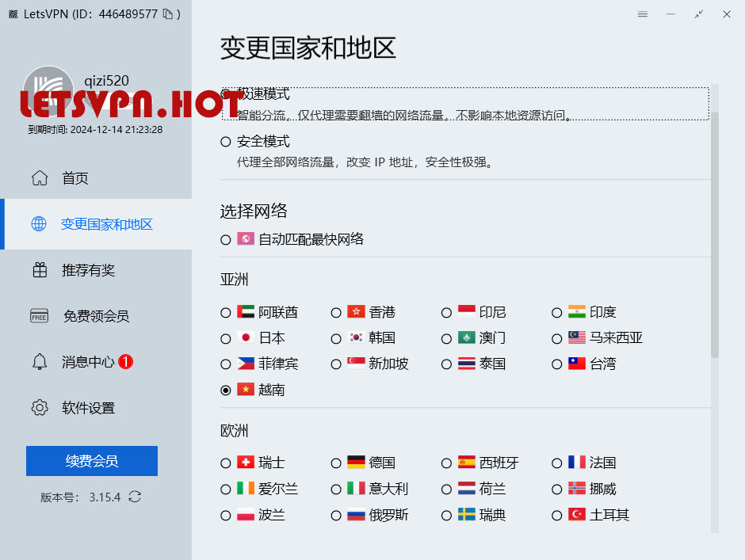Select the 安全模式 radio option
This screenshot has width=745, height=560.
pyautogui.click(x=226, y=142)
